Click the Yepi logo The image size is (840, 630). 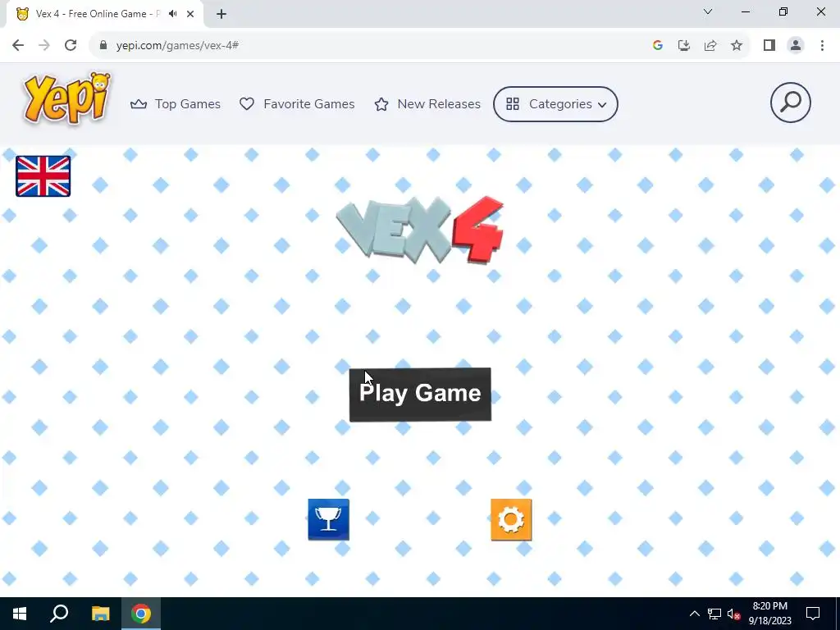(x=67, y=99)
